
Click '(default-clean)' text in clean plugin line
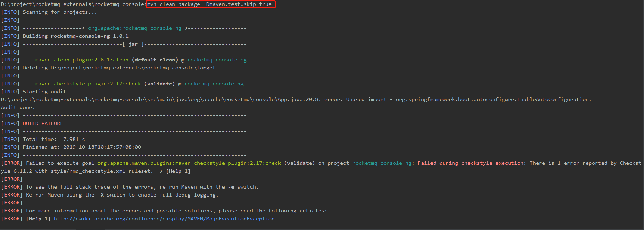tap(155, 60)
